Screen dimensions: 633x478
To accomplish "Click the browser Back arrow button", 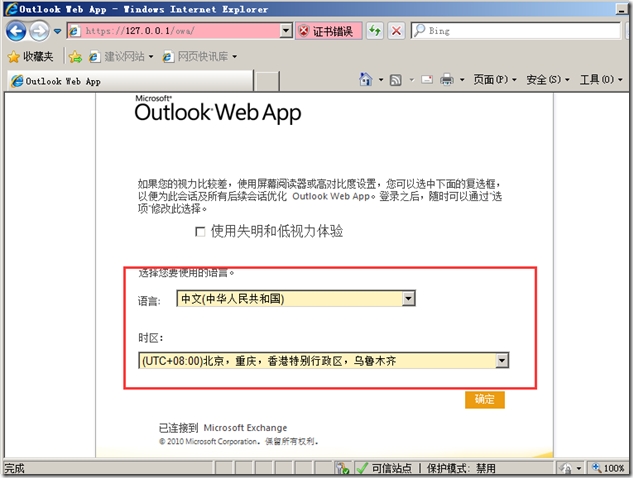I will click(x=16, y=31).
